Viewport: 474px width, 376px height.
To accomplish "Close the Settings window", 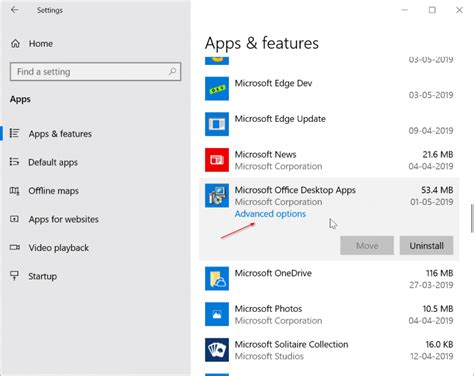I will tap(459, 10).
